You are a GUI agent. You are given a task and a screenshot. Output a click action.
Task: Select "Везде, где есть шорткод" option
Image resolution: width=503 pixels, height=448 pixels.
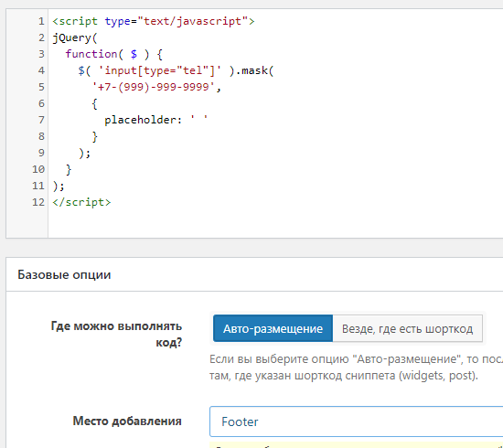(407, 328)
